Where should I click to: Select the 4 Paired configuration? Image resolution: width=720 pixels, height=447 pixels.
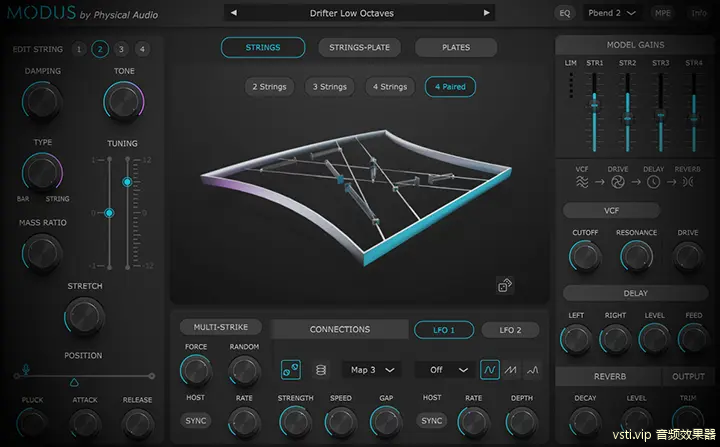450,87
